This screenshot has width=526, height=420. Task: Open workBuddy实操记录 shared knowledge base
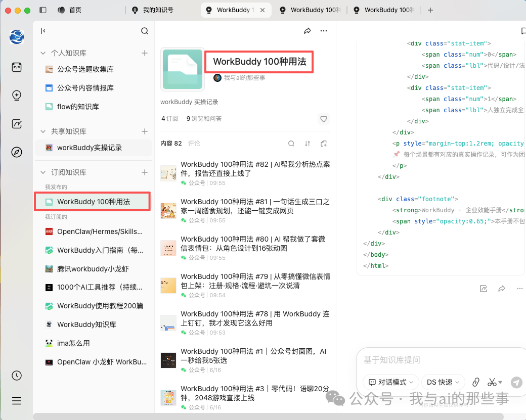94,148
